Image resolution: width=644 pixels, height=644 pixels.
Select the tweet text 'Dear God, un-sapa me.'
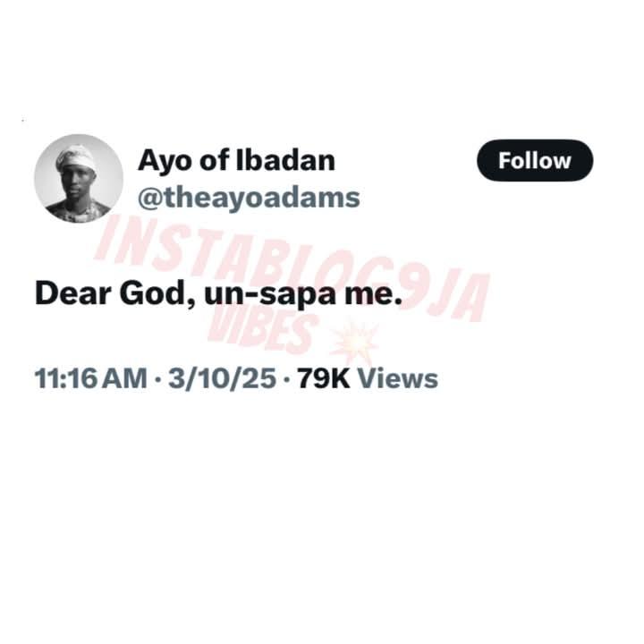(x=218, y=293)
